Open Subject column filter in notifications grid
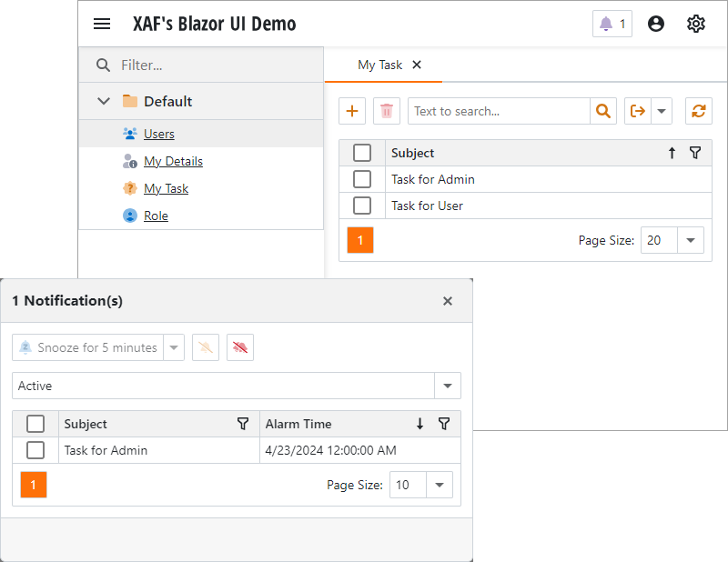Image resolution: width=728 pixels, height=562 pixels. [x=243, y=424]
